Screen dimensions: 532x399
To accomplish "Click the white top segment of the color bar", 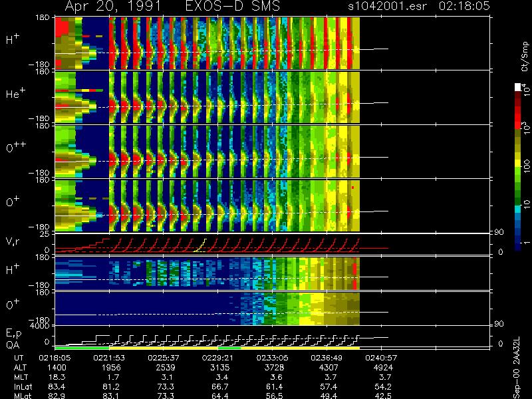I will pos(518,87).
